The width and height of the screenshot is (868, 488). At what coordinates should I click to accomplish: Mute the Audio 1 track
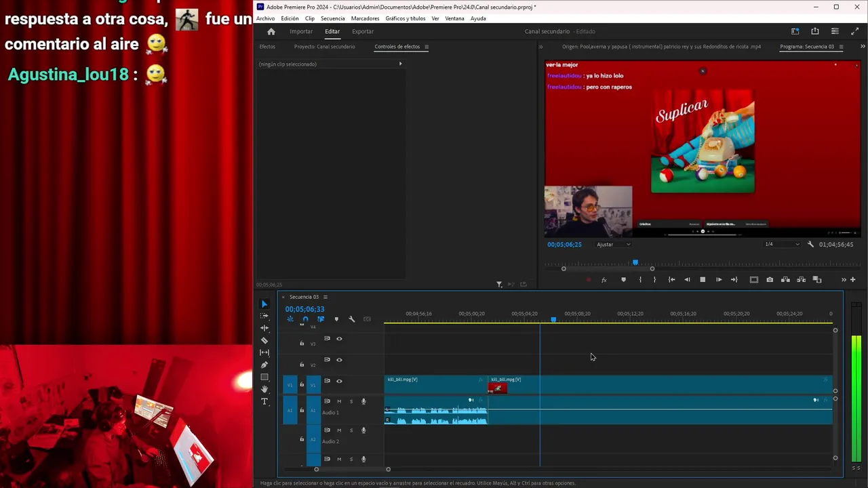pyautogui.click(x=339, y=401)
